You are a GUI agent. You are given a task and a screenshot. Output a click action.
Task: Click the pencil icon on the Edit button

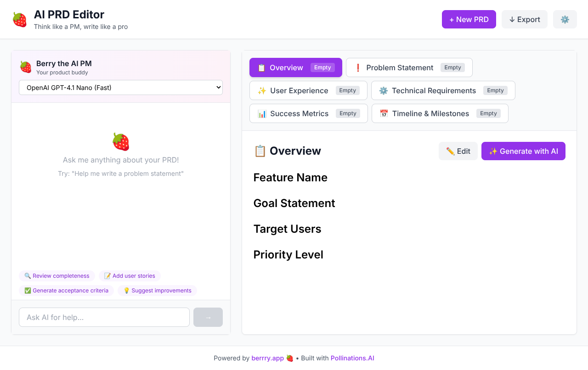[450, 151]
